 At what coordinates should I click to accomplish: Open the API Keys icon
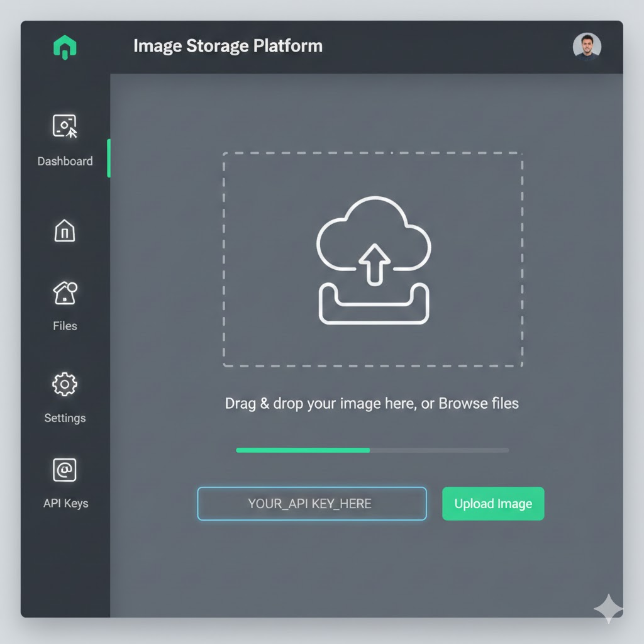pyautogui.click(x=64, y=469)
